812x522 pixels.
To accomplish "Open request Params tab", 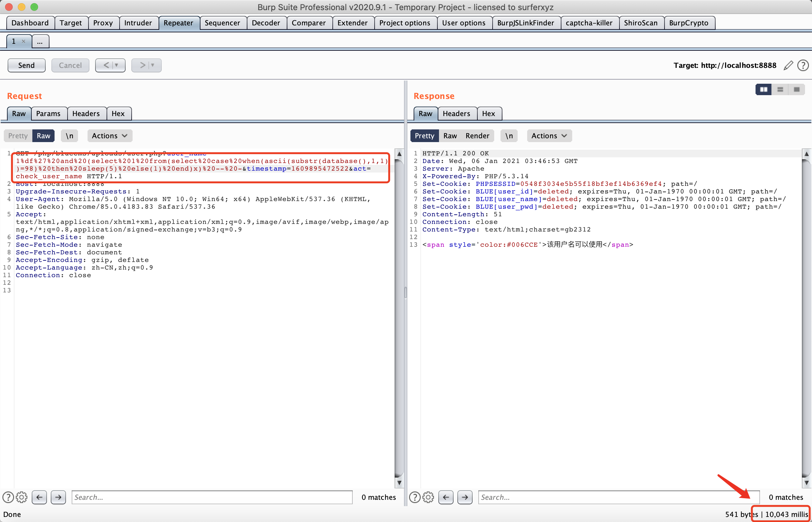I will pos(48,114).
